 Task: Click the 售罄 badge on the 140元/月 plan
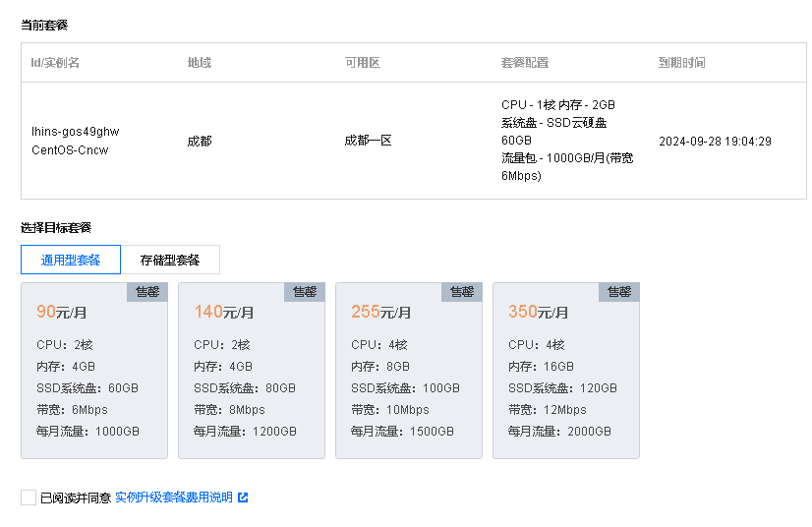[x=305, y=292]
